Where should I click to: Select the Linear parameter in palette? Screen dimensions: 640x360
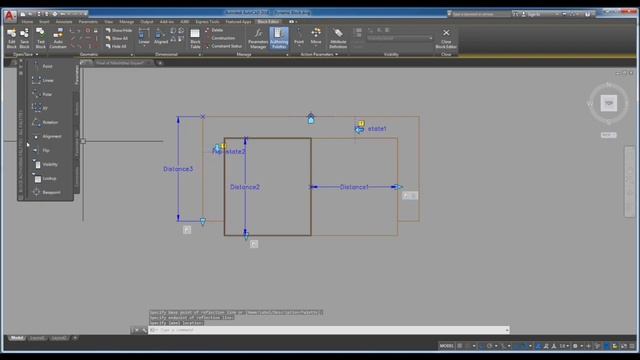(43, 80)
